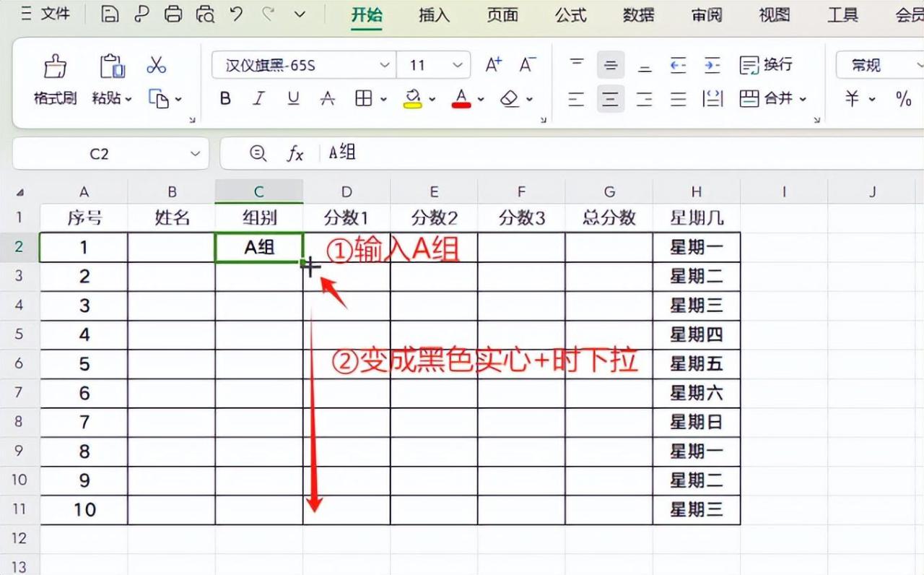924x575 pixels.
Task: Click the Redo arrow icon
Action: (x=268, y=13)
